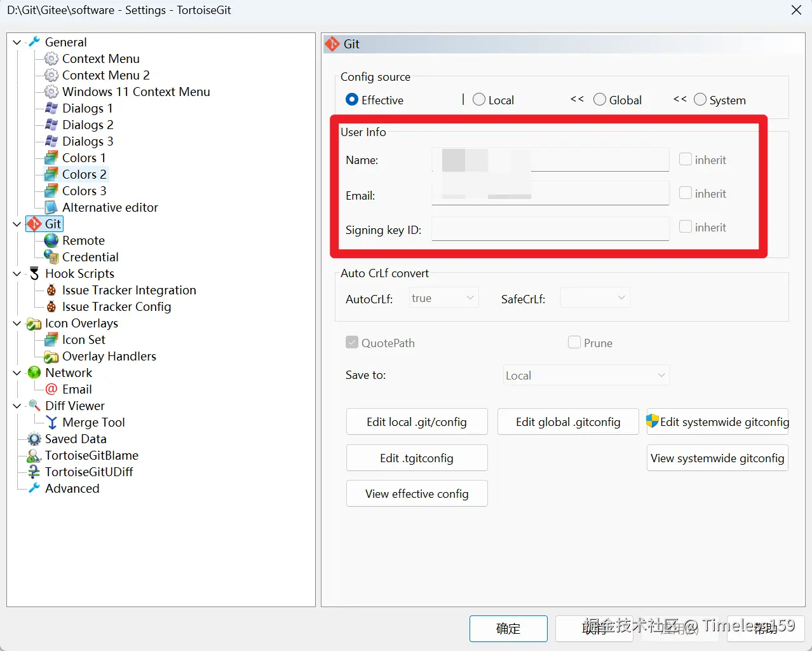The image size is (812, 651).
Task: Click the Dialogs 3 window icon
Action: [x=51, y=141]
